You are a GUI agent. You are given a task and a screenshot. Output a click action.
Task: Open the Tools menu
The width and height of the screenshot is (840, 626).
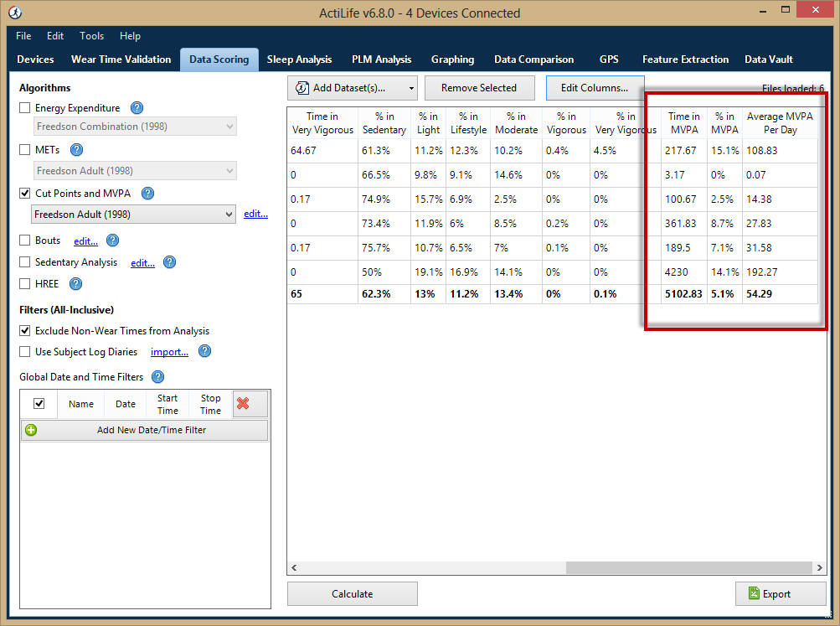91,36
